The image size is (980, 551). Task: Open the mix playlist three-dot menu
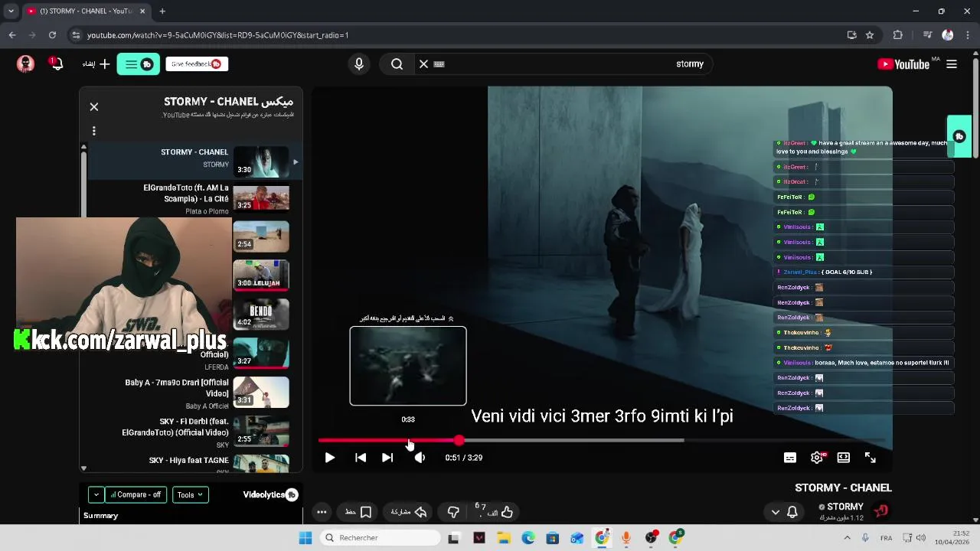pyautogui.click(x=94, y=131)
